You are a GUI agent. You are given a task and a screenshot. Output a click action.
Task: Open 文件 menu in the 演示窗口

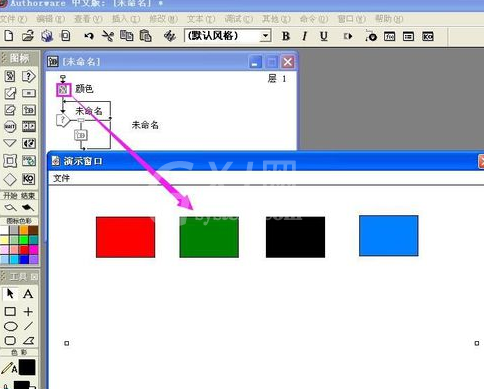coord(61,178)
